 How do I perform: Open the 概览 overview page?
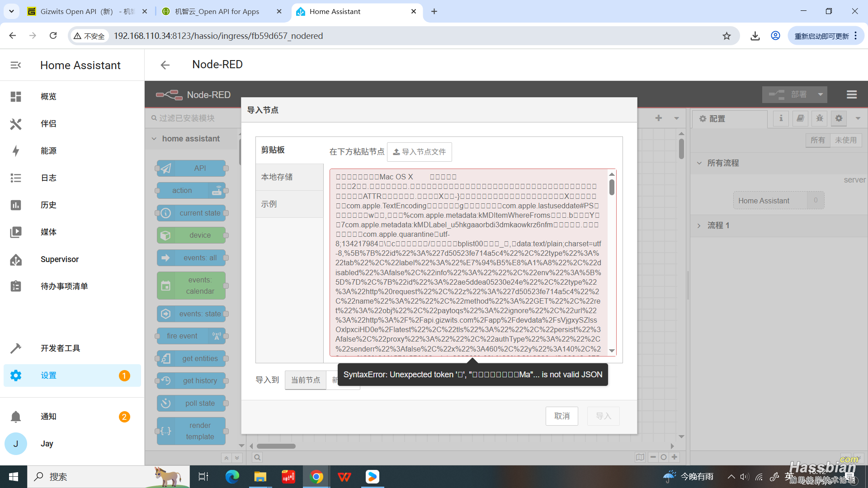point(72,97)
